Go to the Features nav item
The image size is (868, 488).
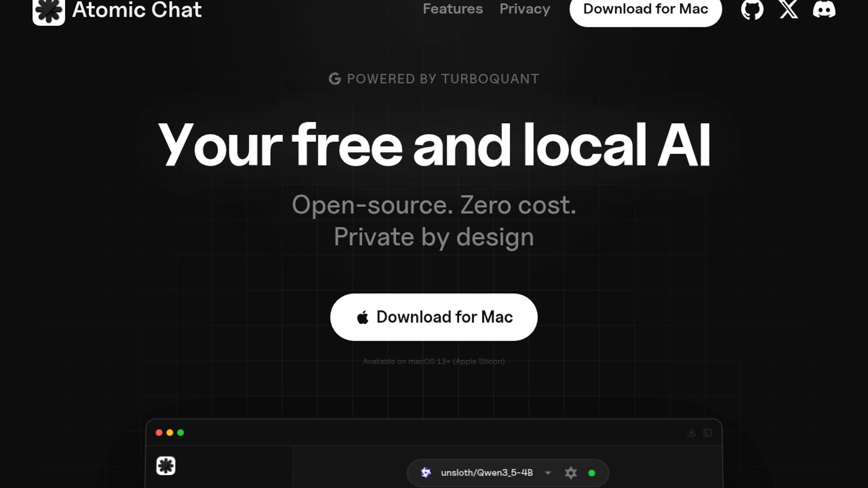coord(453,9)
